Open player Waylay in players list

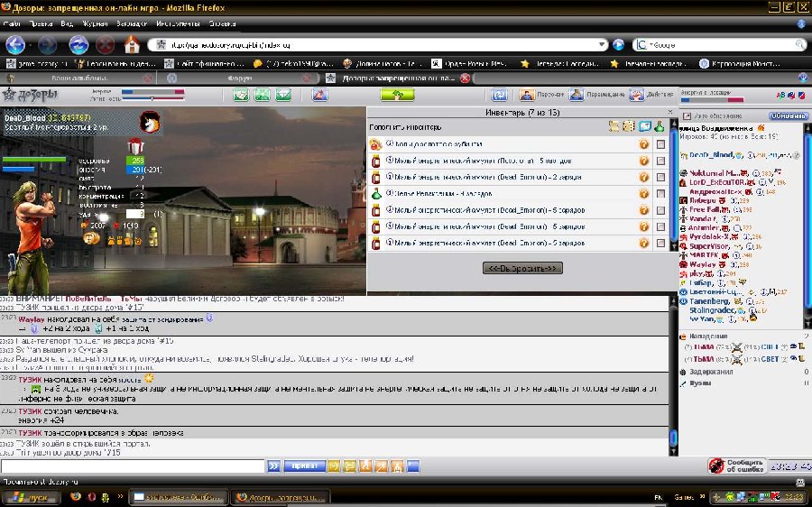pyautogui.click(x=702, y=264)
